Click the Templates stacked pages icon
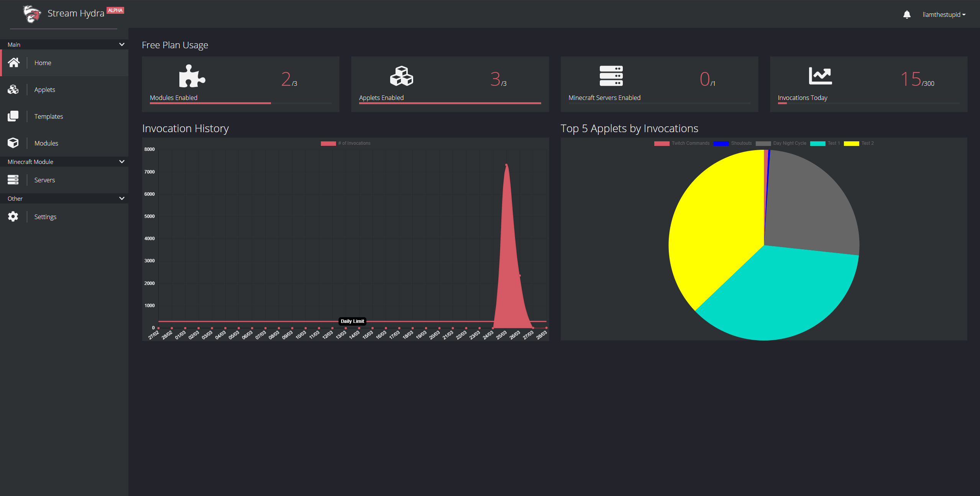Screen dimensions: 980x496 [13, 116]
